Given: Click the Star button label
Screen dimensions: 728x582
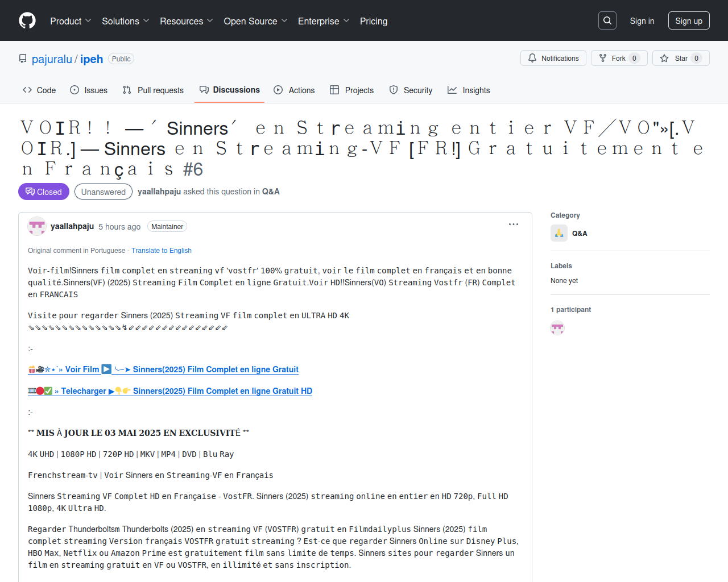Looking at the screenshot, I should coord(681,59).
